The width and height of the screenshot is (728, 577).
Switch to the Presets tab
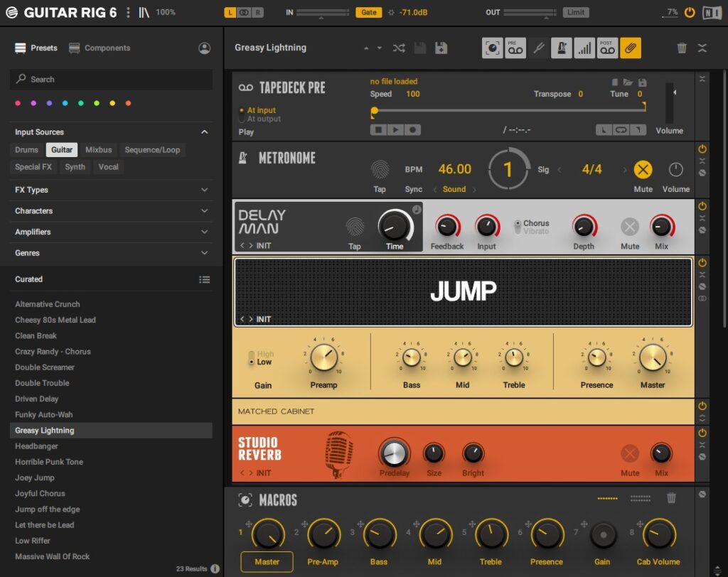pyautogui.click(x=36, y=48)
